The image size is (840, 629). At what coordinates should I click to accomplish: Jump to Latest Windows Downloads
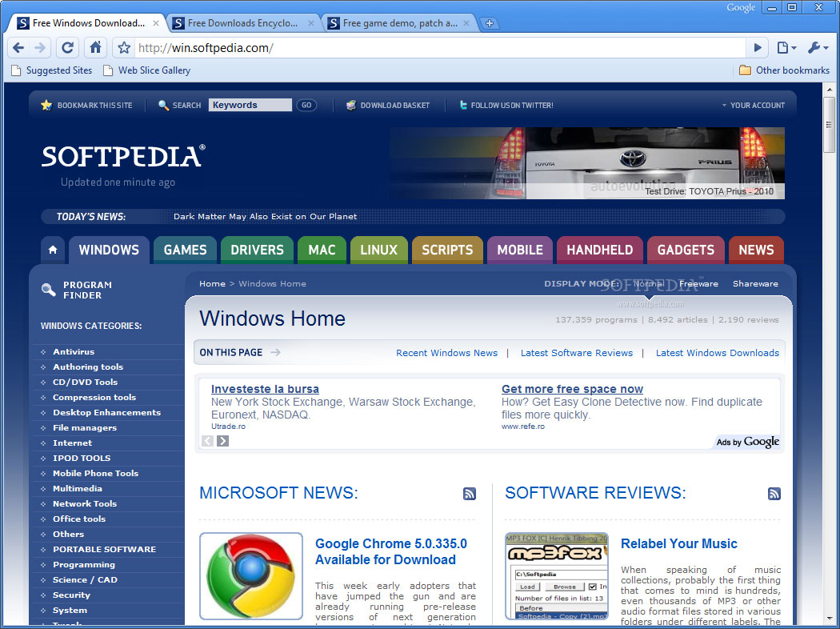pos(718,353)
